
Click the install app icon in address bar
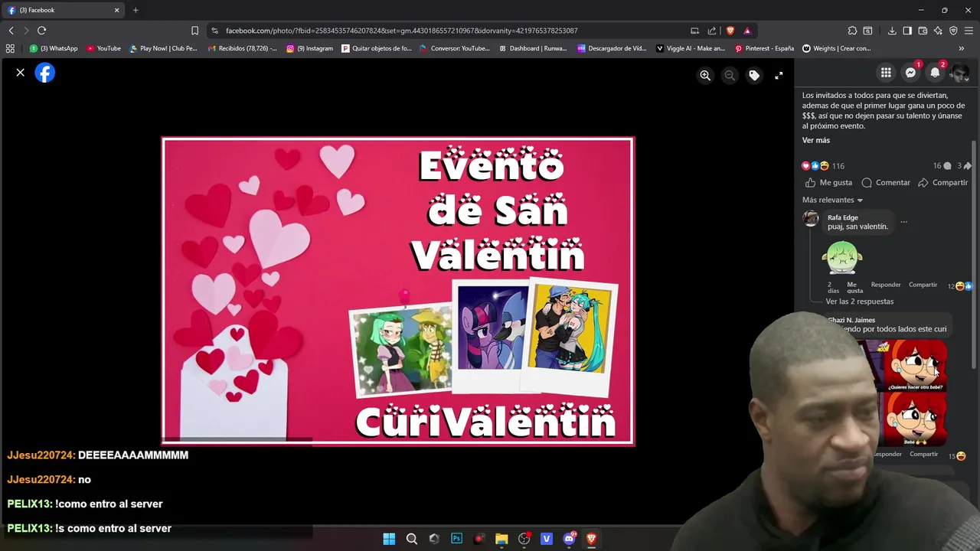click(x=694, y=31)
